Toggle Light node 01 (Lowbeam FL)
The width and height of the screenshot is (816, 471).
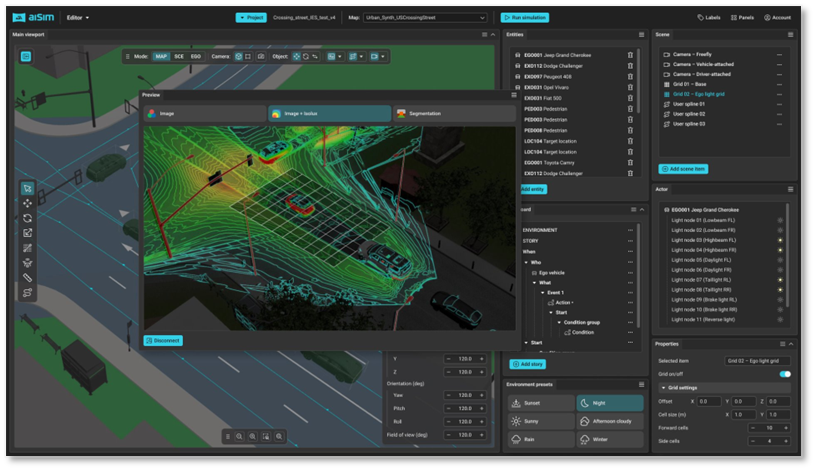780,221
